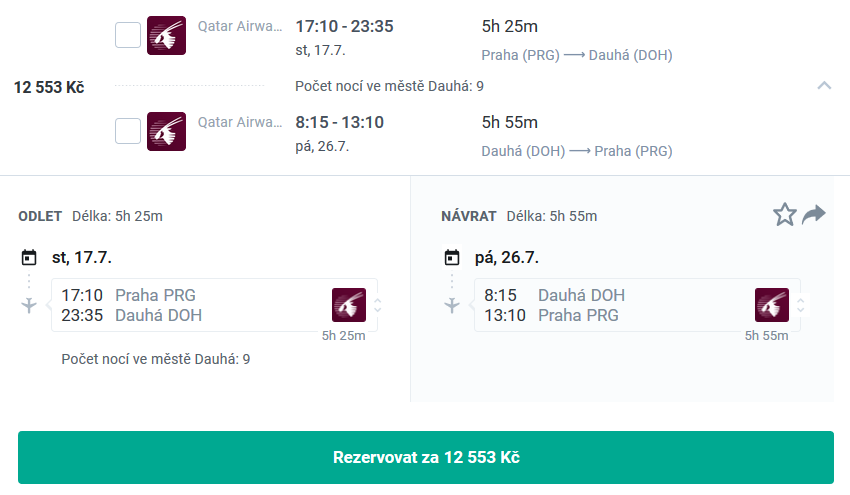Click the Praha (PRG) → Dauhá (DOH) route text
Viewport: 850px width, 495px height.
click(577, 55)
